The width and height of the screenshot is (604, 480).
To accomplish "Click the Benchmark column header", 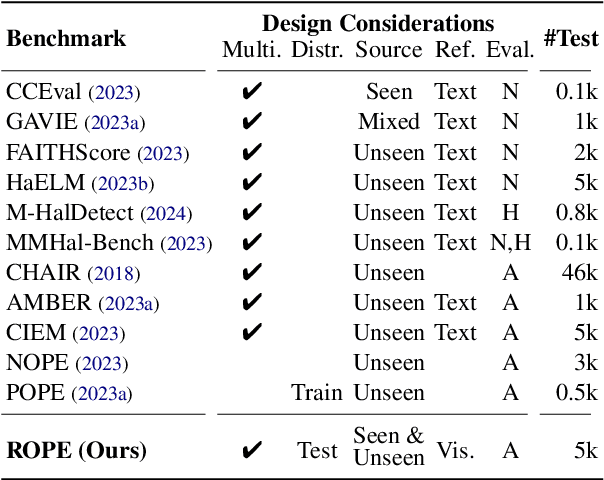I will click(66, 39).
